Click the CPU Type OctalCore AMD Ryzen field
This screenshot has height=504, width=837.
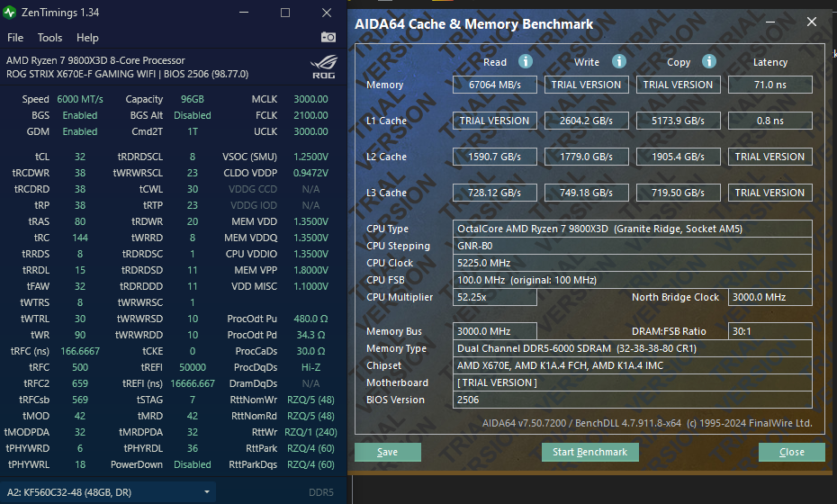(633, 229)
